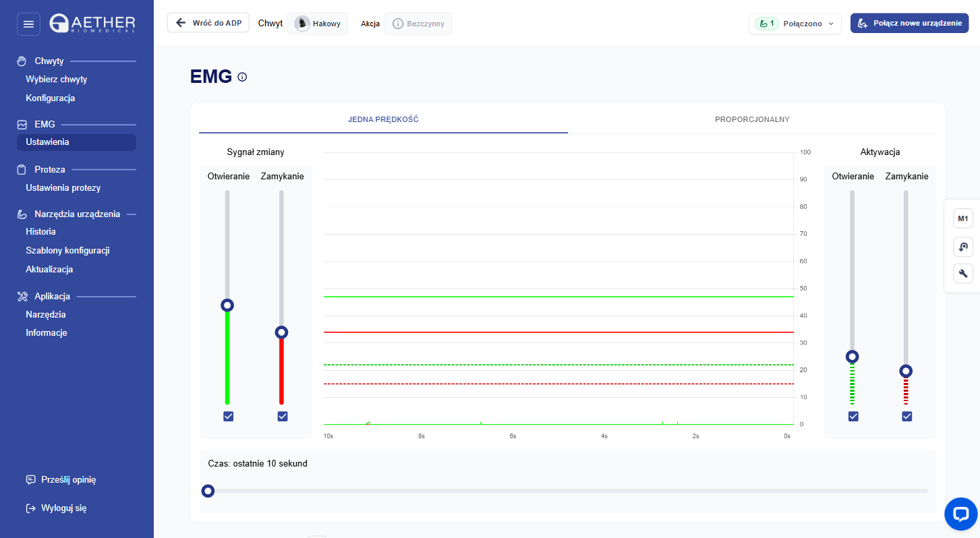980x538 pixels.
Task: Click the clipboard icon next to Proteza
Action: coord(22,169)
